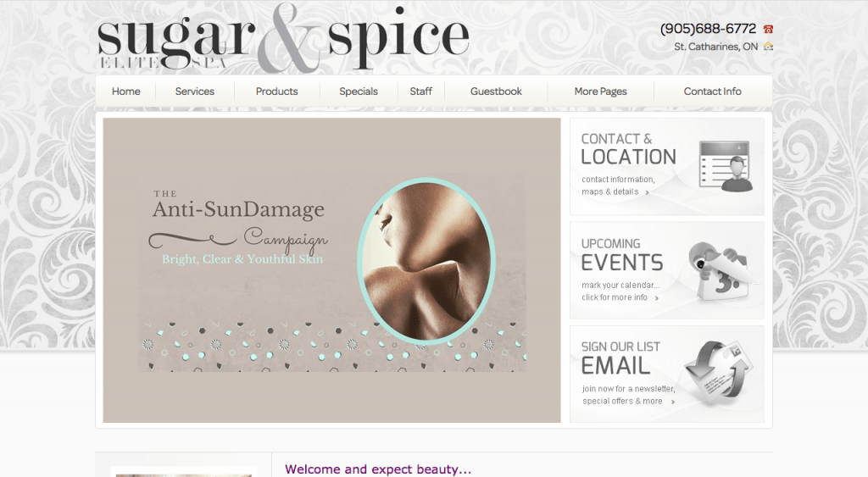This screenshot has height=477, width=868.
Task: Open the Sign Our List Email heading
Action: pos(620,358)
